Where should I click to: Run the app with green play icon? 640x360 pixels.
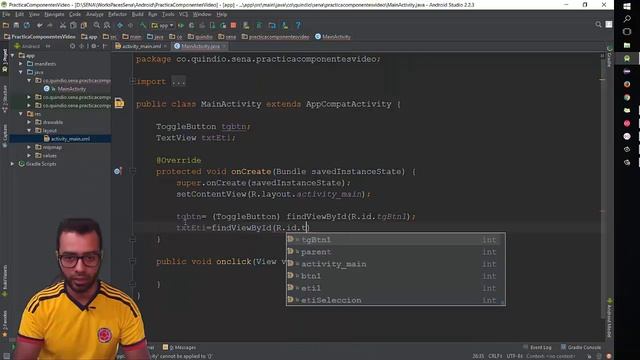(x=181, y=25)
